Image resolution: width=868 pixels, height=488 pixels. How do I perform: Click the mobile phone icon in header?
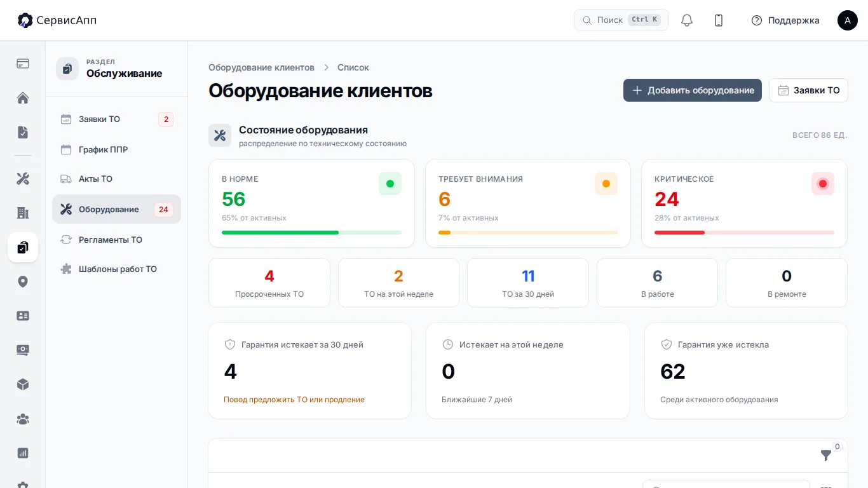(x=719, y=20)
